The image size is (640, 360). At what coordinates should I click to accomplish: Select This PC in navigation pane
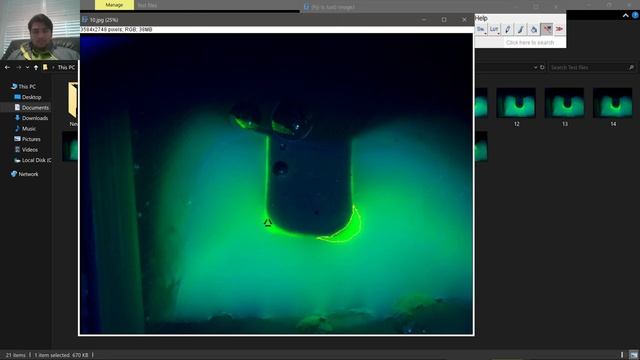pos(27,87)
